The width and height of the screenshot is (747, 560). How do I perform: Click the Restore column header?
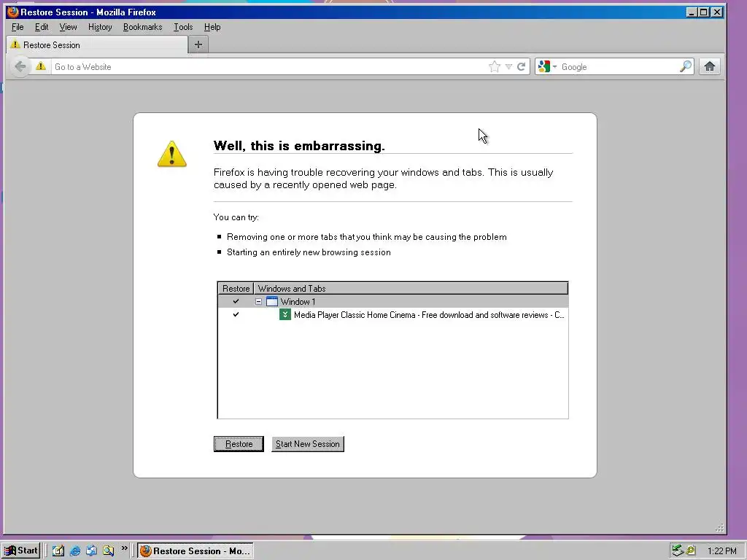[x=236, y=288]
